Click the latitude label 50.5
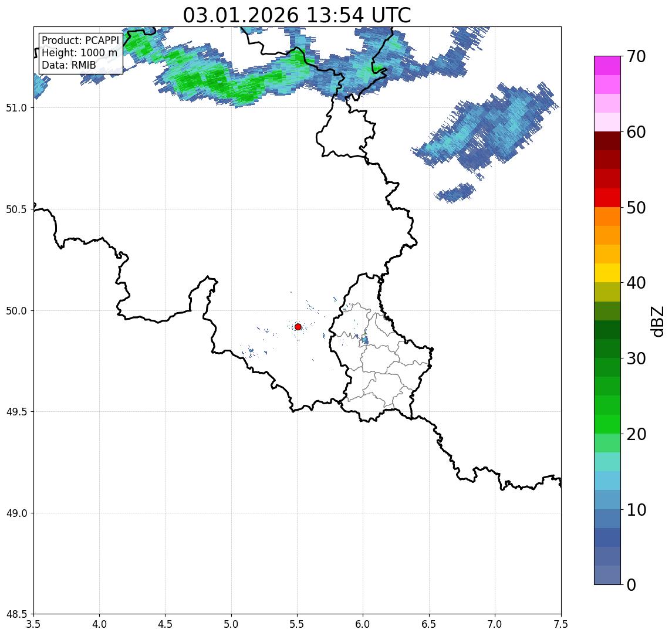This screenshot has height=636, width=672. point(16,209)
